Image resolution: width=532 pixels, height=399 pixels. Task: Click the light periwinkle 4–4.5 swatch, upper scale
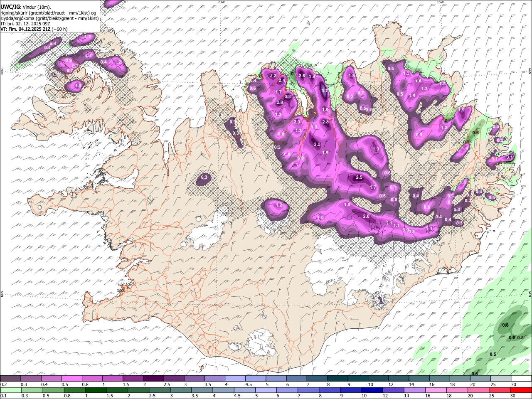coord(235,378)
